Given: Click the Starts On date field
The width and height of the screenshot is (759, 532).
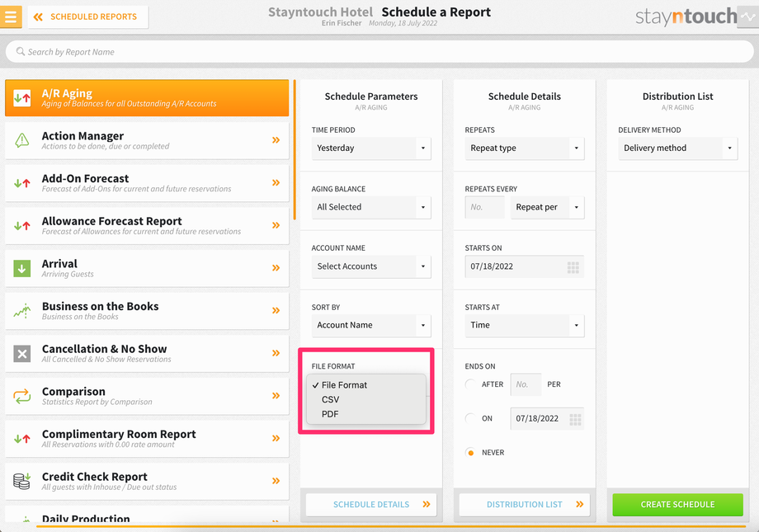Looking at the screenshot, I should (x=525, y=266).
